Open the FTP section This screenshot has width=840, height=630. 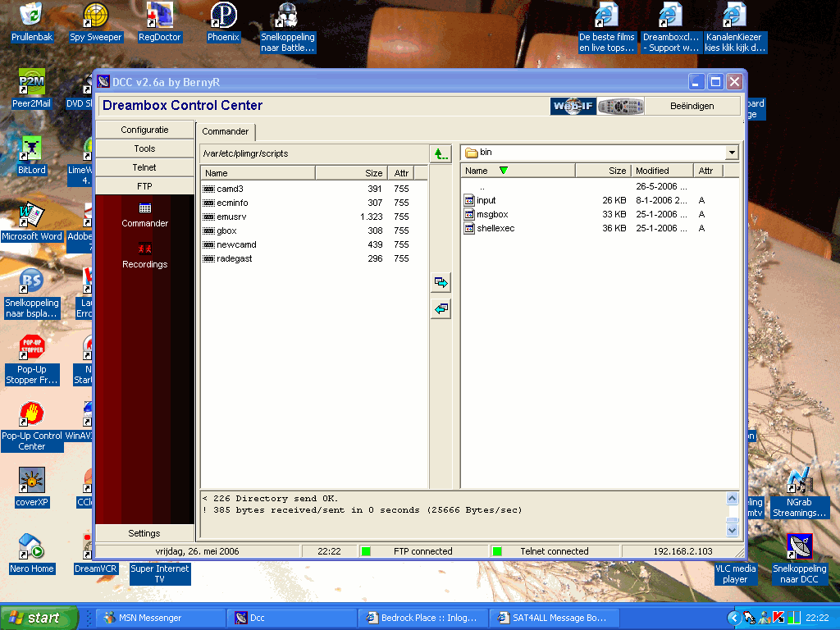tap(144, 186)
